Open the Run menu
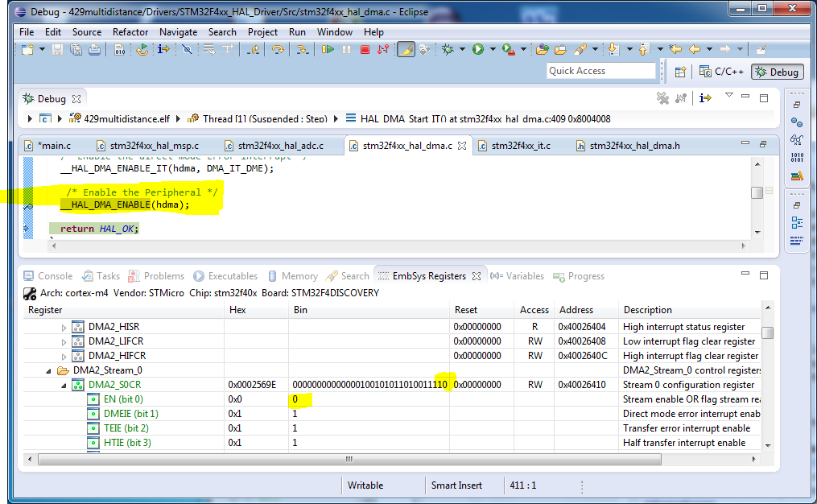Screen dimensions: 817x504 (297, 31)
